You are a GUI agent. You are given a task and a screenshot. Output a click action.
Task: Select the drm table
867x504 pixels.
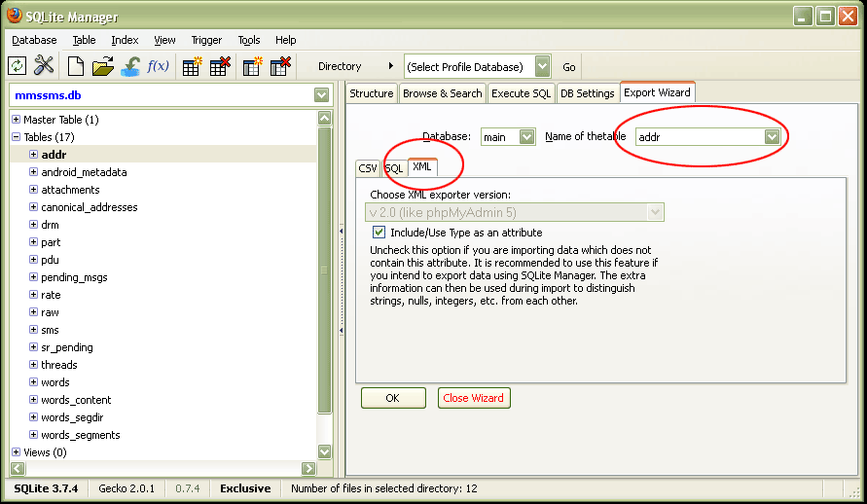pos(50,225)
